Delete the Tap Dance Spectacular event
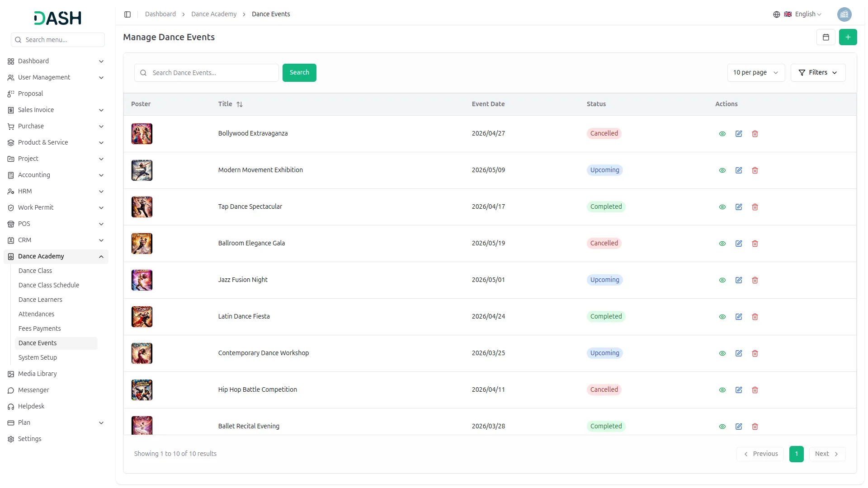This screenshot has height=488, width=868. [755, 207]
